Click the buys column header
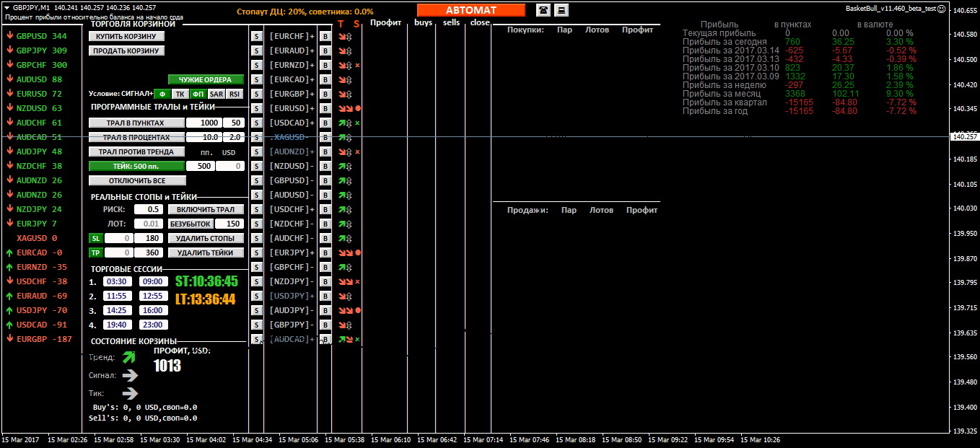The image size is (980, 448). click(x=423, y=22)
